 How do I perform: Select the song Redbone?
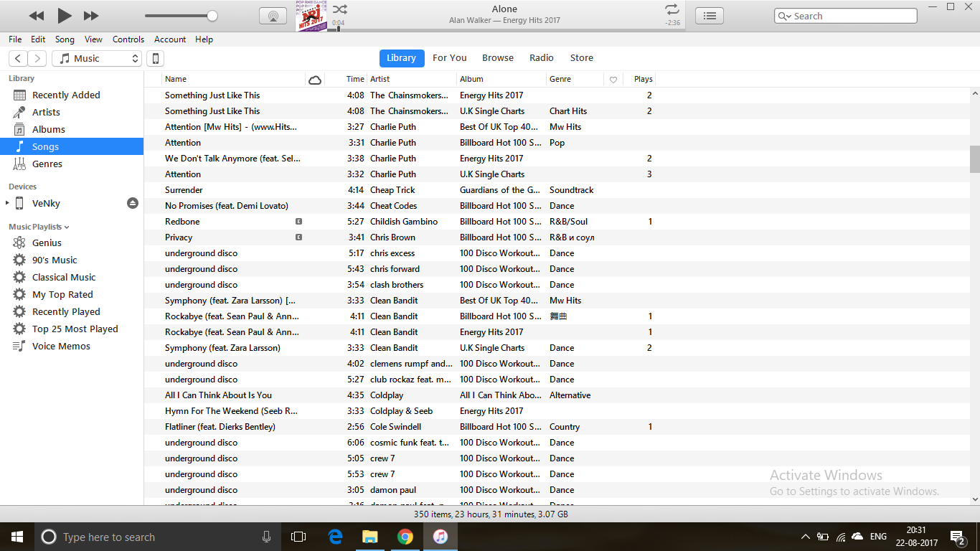[x=558, y=222]
